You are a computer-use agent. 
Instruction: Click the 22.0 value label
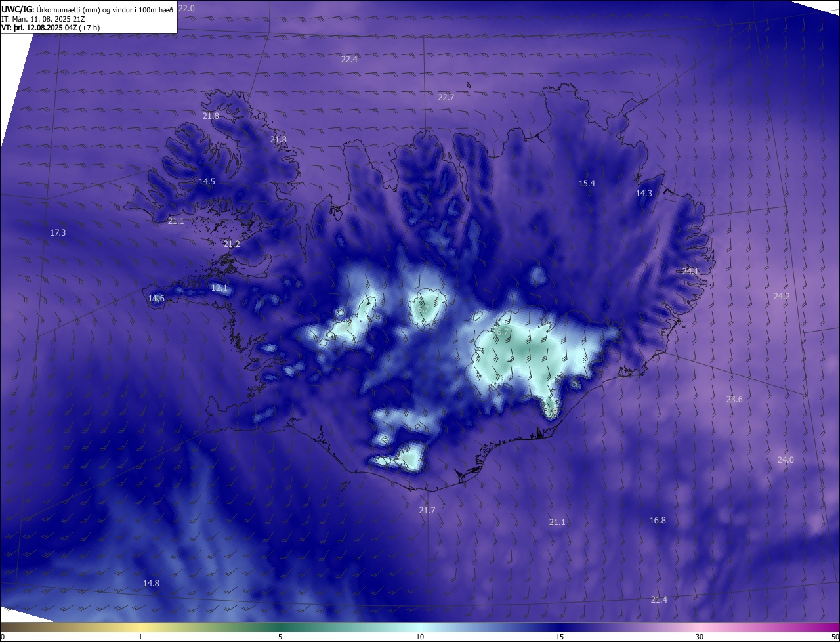187,8
